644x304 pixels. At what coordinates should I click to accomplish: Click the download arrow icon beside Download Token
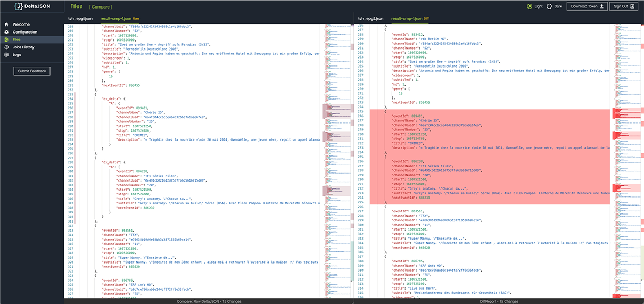(602, 6)
